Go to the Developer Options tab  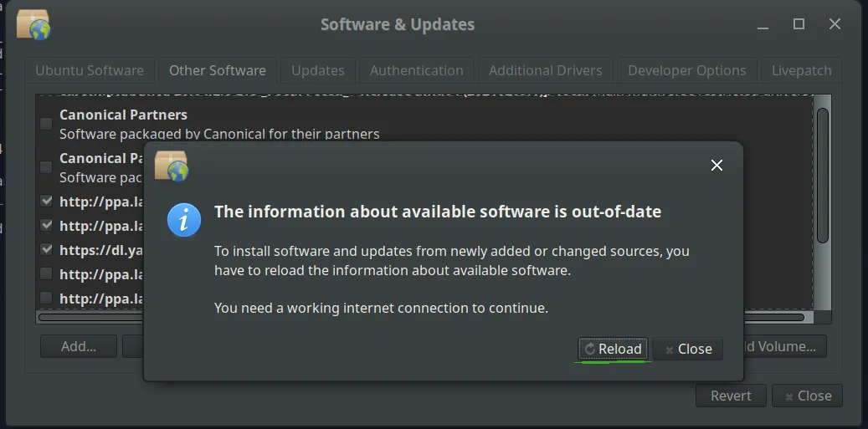[x=686, y=70]
